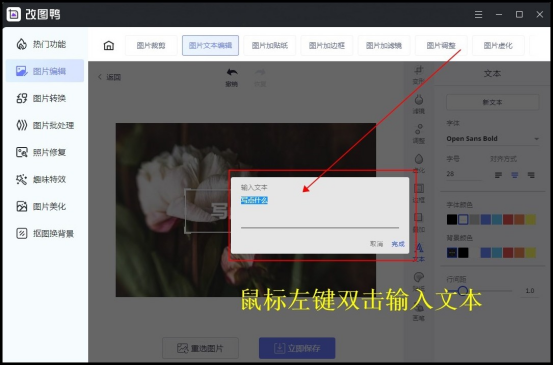Open 图片美化 in the left sidebar
Screen dimensions: 554x365
(45, 206)
